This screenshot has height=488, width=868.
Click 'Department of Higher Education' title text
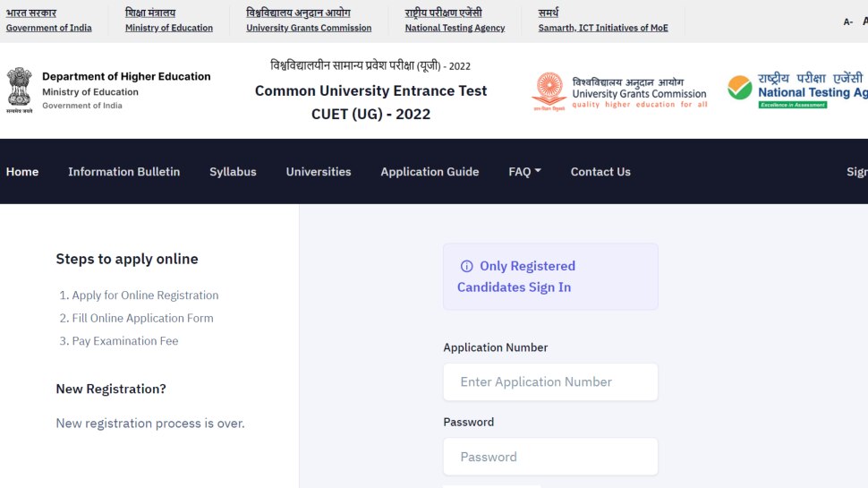(126, 76)
